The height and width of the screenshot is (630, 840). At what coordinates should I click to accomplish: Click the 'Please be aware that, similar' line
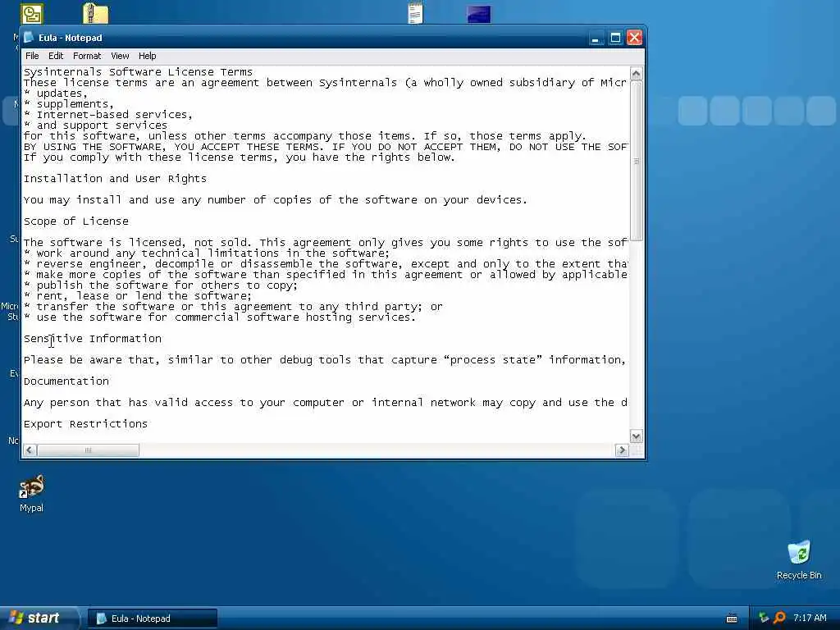click(325, 360)
